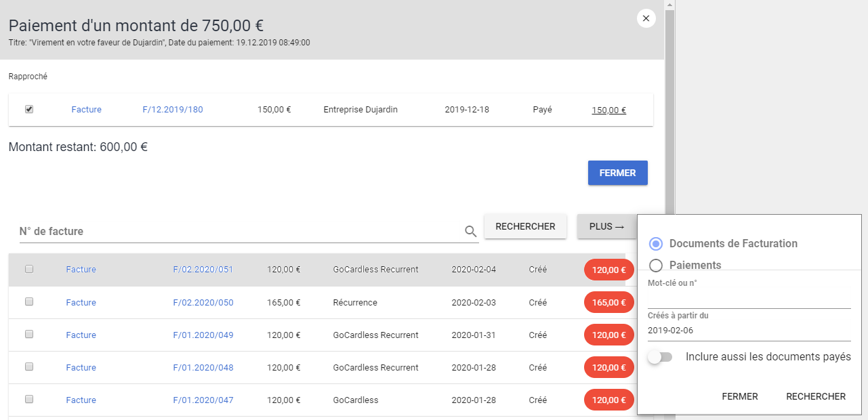The image size is (868, 420).
Task: Check the box for invoice F/01.2020/047
Action: click(29, 400)
